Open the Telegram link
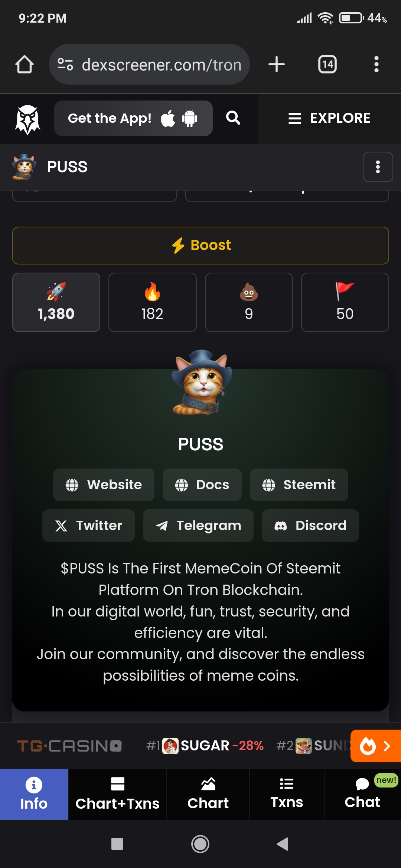This screenshot has width=401, height=868. click(x=198, y=526)
